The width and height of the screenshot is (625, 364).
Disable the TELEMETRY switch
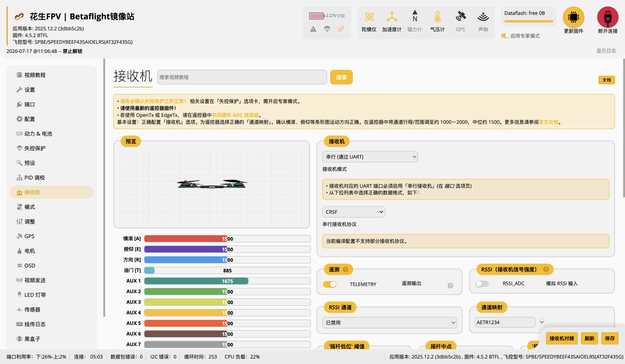[x=330, y=284]
